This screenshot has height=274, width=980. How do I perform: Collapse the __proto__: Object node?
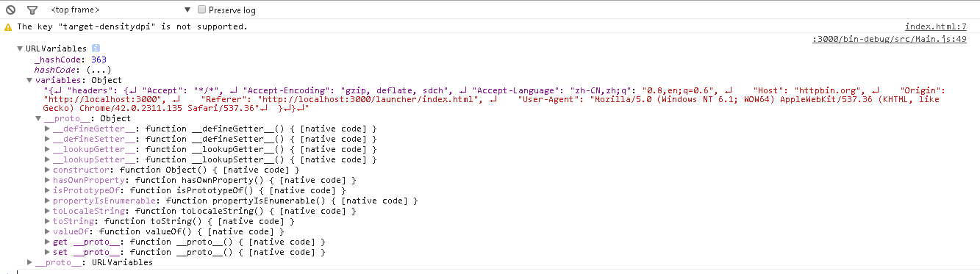coord(39,118)
